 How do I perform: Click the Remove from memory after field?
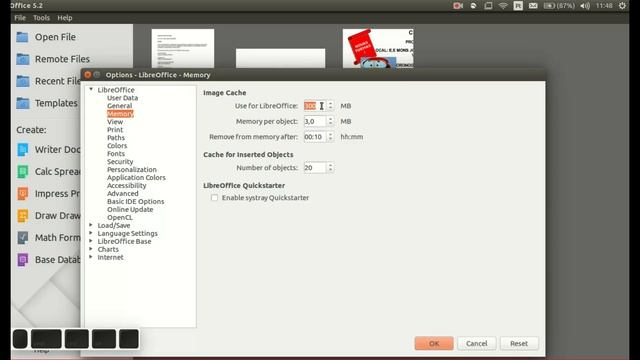click(x=315, y=137)
